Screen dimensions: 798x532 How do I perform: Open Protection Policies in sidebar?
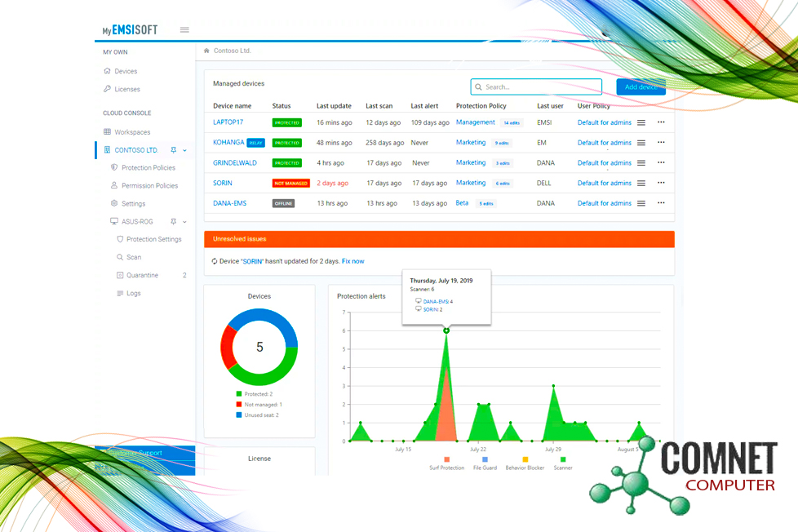pyautogui.click(x=148, y=168)
